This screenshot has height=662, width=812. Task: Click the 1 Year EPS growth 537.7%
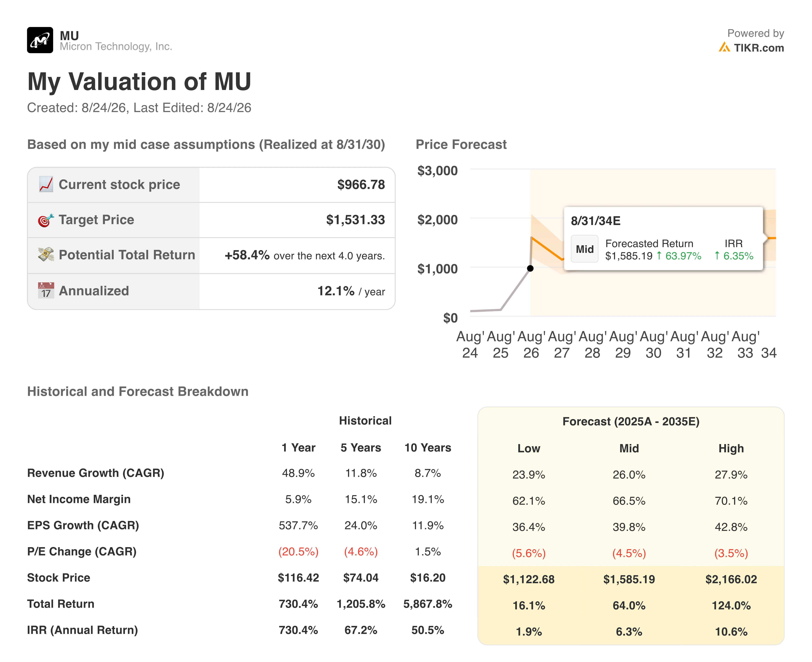[298, 526]
